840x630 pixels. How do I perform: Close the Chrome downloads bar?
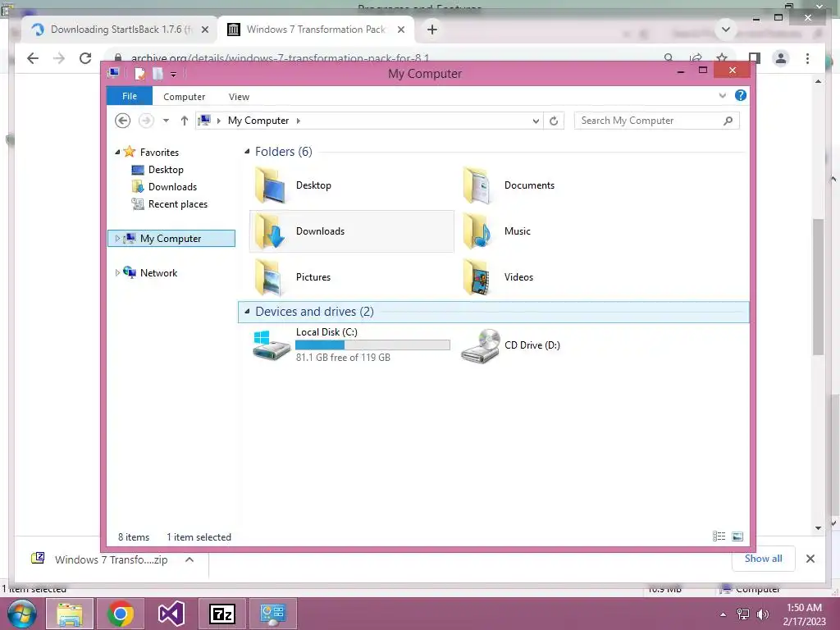[810, 559]
